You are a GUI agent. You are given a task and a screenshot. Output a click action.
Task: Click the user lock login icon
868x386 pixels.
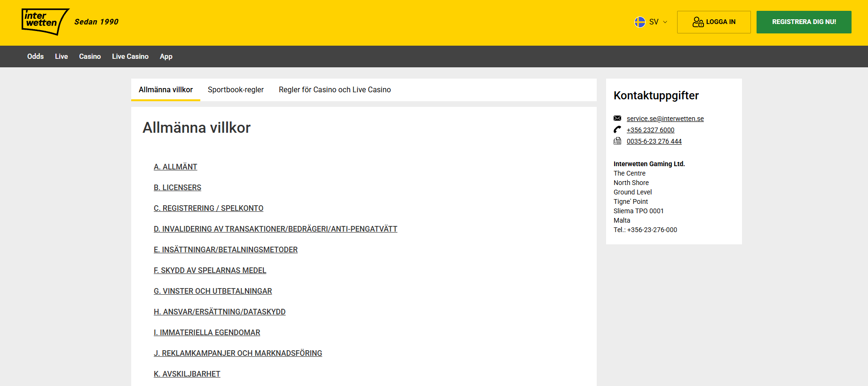698,22
